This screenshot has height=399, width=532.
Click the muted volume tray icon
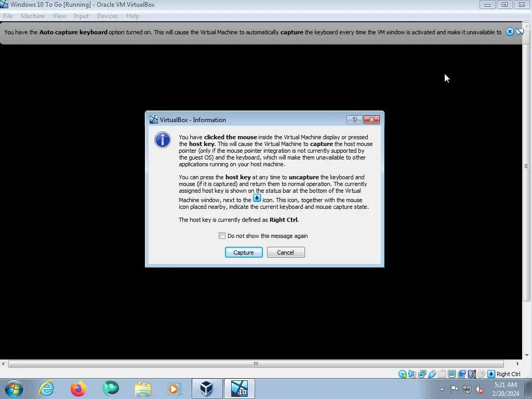coord(480,389)
